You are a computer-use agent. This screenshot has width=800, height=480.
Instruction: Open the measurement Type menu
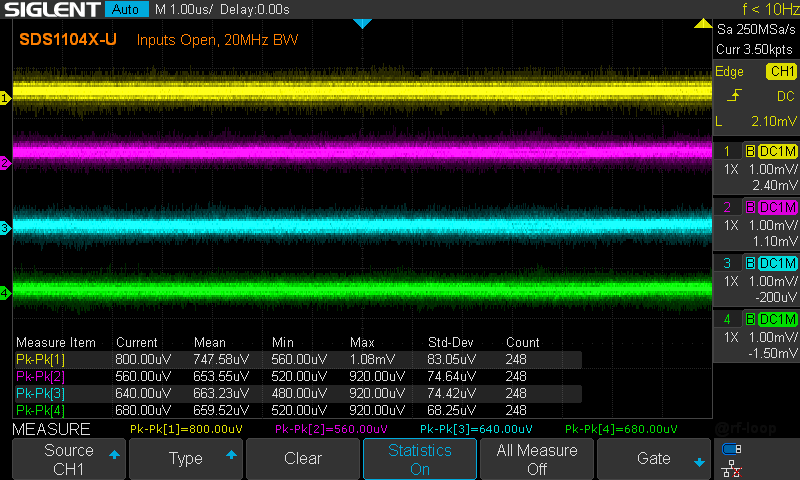click(x=186, y=459)
